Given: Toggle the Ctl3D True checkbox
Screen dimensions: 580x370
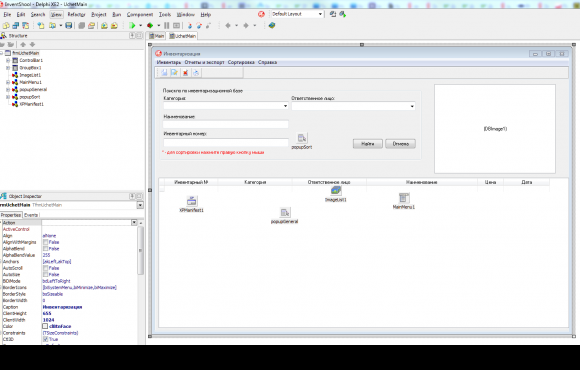Looking at the screenshot, I should click(45, 339).
